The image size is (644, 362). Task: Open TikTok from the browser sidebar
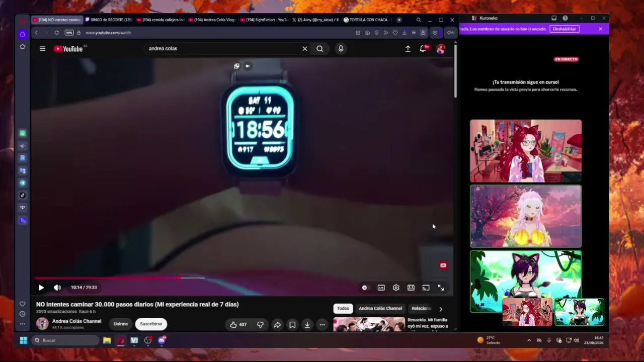point(22,196)
